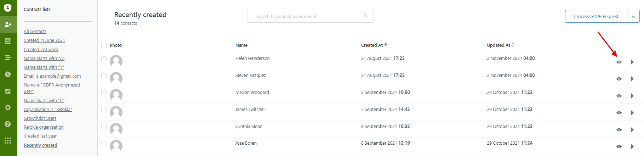This screenshot has height=156, width=644.
Task: View Helen Henderson's details with eye icon
Action: tap(619, 62)
